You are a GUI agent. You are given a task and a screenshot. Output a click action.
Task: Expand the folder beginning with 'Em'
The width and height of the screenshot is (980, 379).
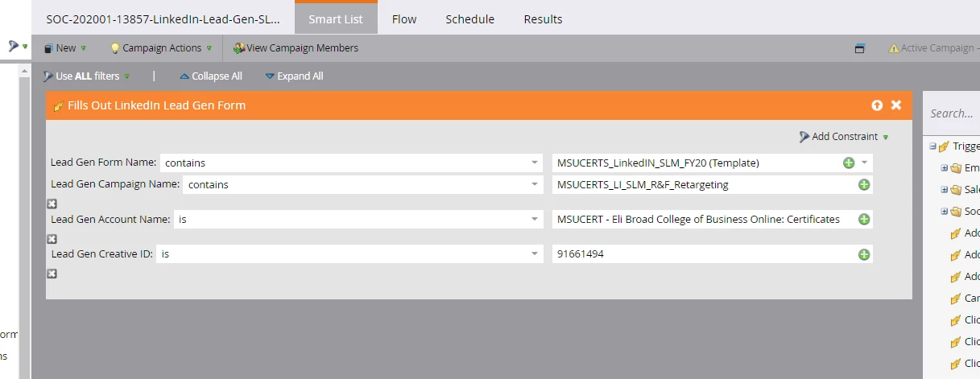tap(945, 168)
